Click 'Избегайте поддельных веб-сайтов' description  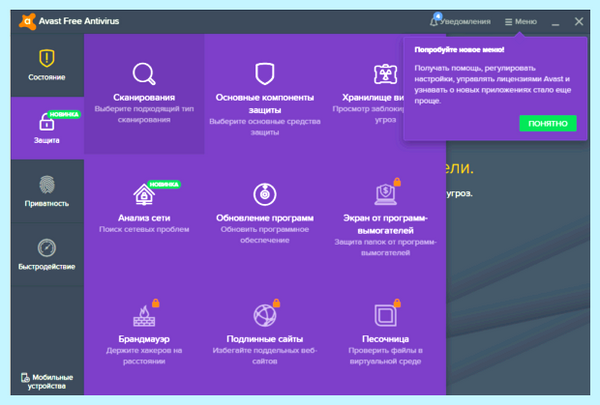pos(264,356)
